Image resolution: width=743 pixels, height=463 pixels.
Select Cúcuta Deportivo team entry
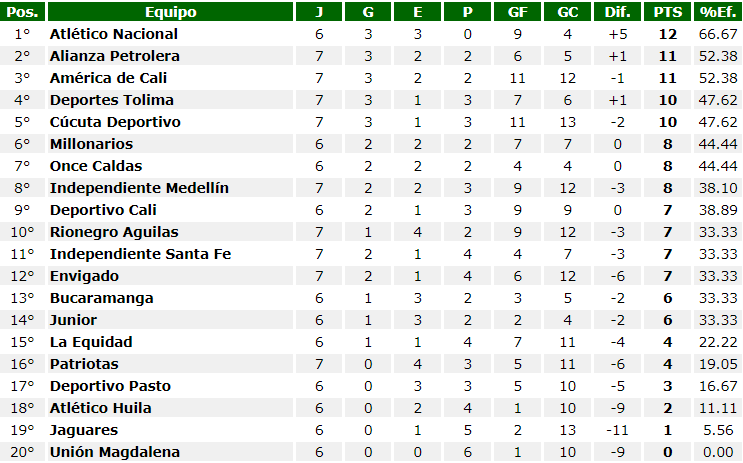tap(115, 122)
